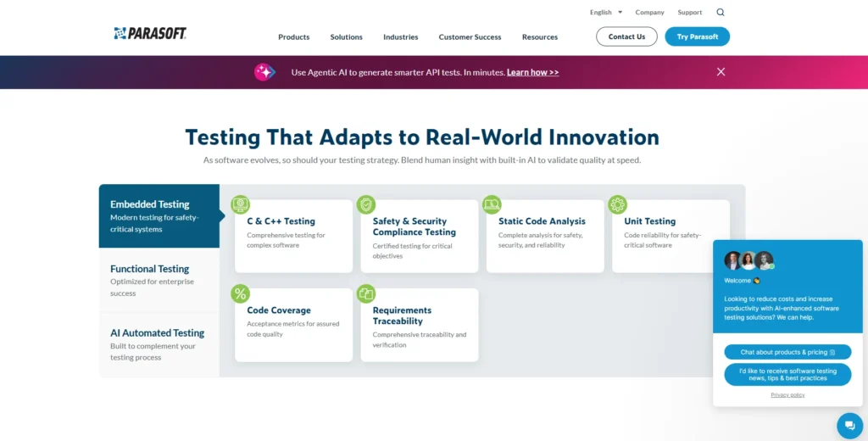This screenshot has height=441, width=868.
Task: Click the Safety & Security shield icon
Action: click(366, 204)
